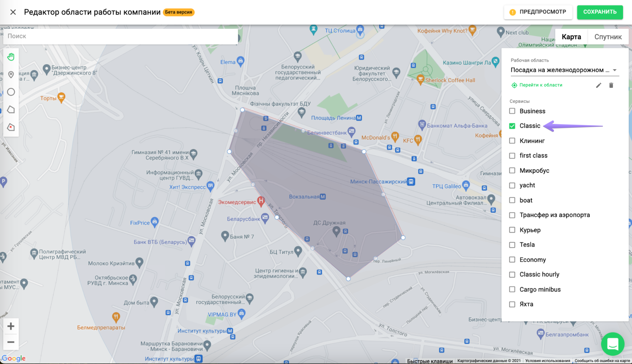Tick the Tesla service checkbox
This screenshot has height=364, width=632.
512,245
